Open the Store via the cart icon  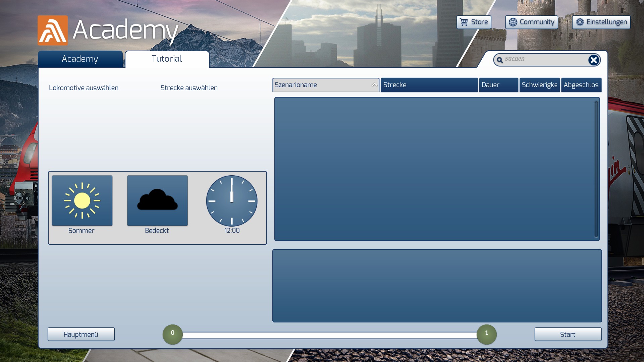[x=464, y=22]
